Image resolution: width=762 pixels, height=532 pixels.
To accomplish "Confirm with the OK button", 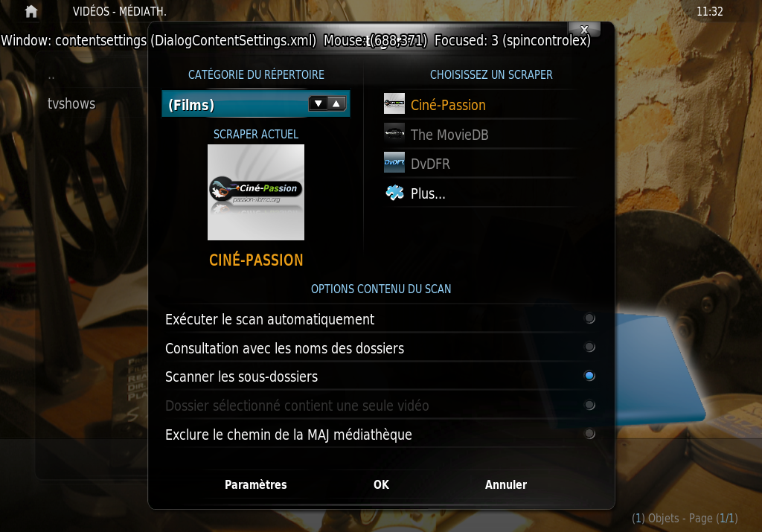I will [381, 484].
